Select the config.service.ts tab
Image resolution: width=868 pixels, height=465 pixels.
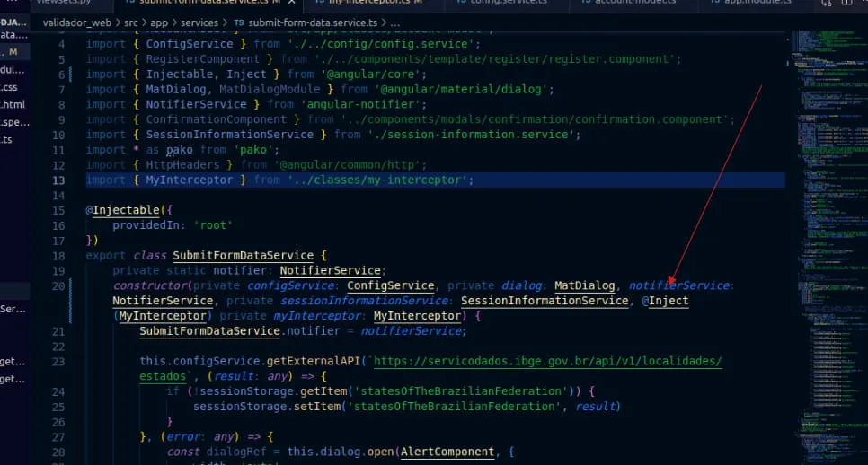506,3
